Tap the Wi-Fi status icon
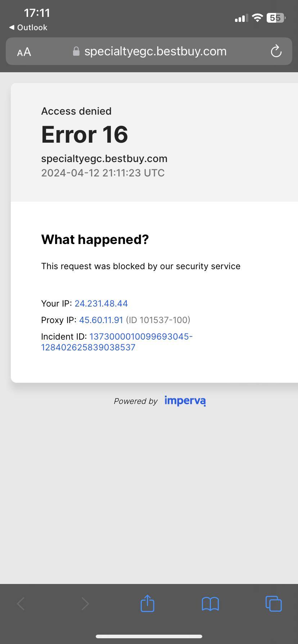The image size is (298, 644). click(x=257, y=18)
